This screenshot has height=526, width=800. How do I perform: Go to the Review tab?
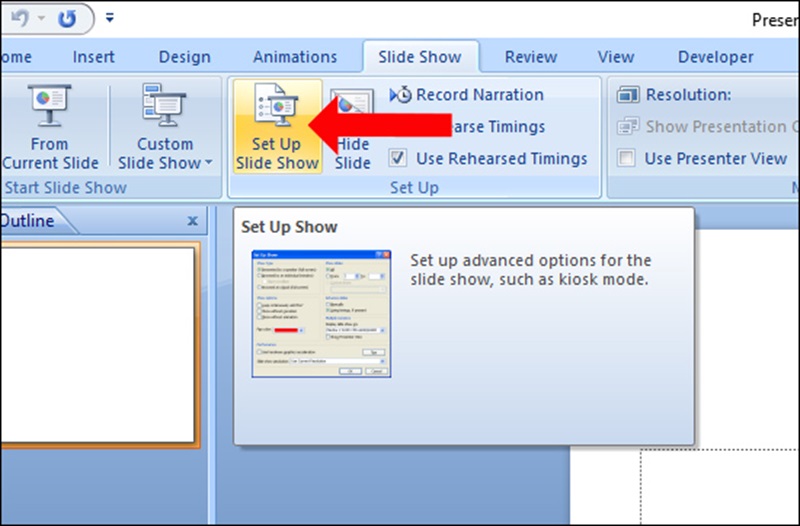pos(531,57)
